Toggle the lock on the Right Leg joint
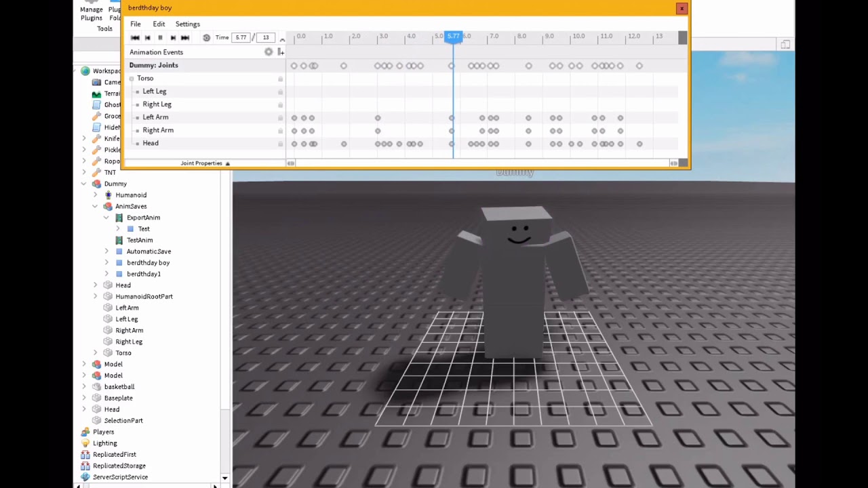Screen dimensions: 868x488 click(x=280, y=104)
